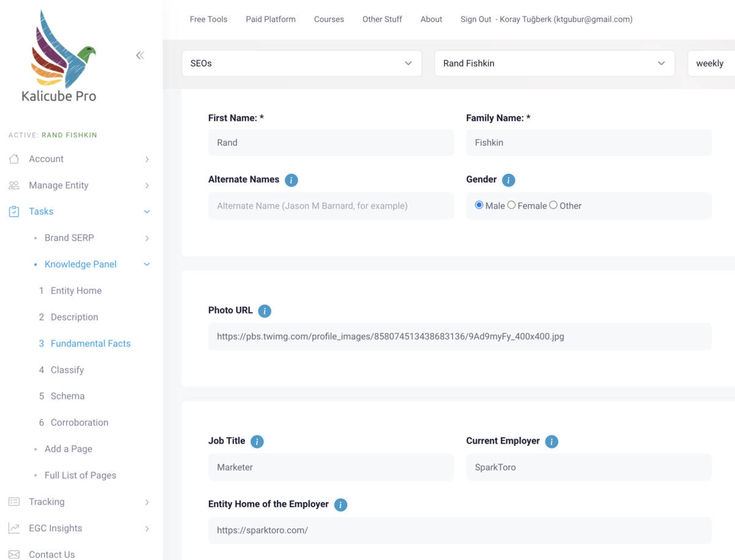Open Full List of Pages
This screenshot has height=560, width=735.
(80, 475)
